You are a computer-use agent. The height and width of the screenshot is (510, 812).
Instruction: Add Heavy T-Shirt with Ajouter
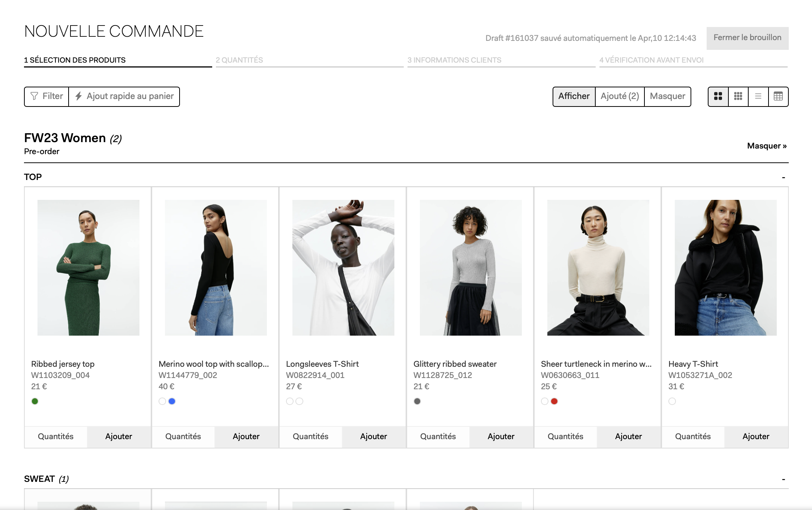pyautogui.click(x=756, y=437)
